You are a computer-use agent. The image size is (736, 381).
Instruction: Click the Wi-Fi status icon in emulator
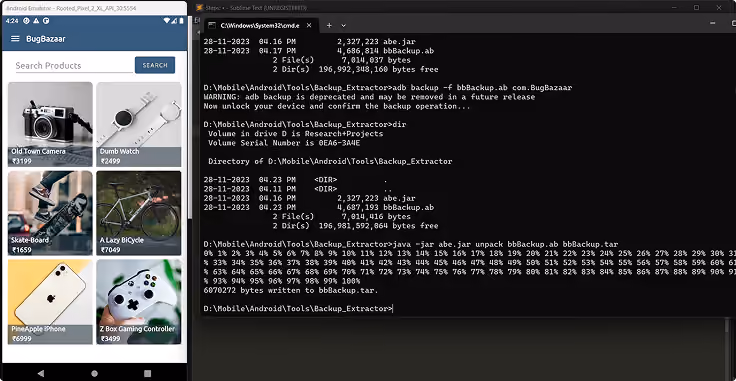167,21
